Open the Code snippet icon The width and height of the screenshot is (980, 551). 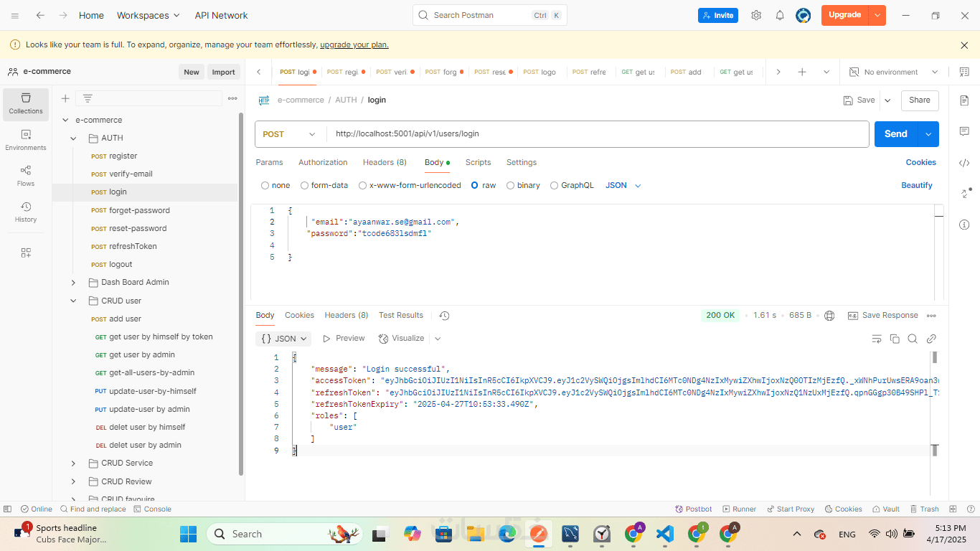point(964,163)
